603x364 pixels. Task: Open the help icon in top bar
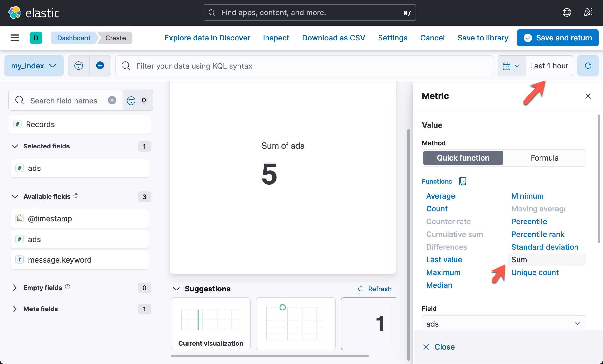click(567, 13)
